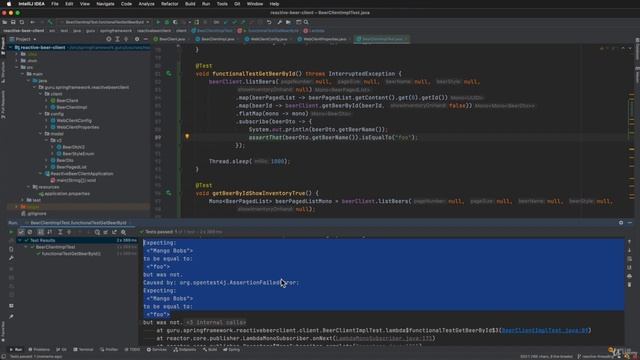Image resolution: width=640 pixels, height=360 pixels.
Task: Click the green Run button in main toolbar
Action: click(158, 22)
